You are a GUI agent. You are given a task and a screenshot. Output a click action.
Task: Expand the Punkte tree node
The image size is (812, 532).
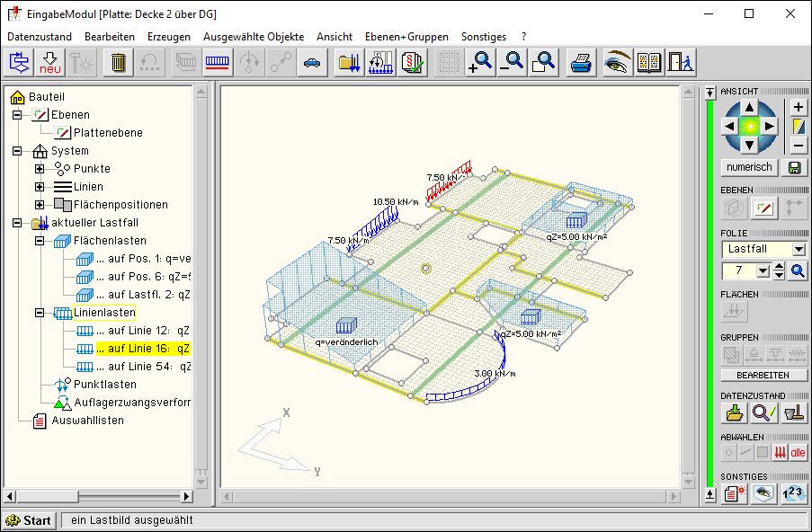[40, 169]
